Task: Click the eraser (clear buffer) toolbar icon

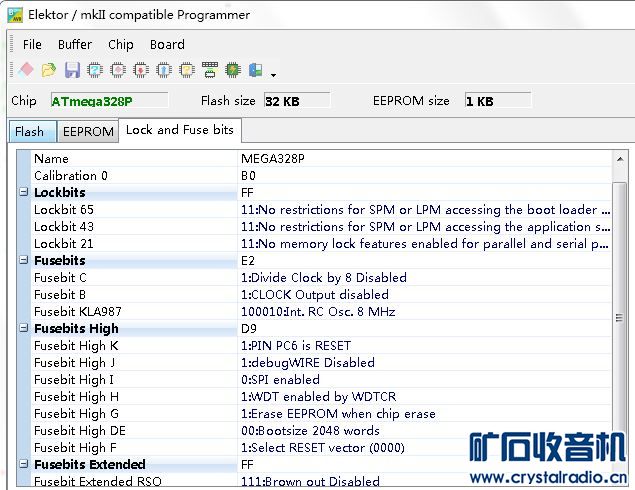Action: click(x=26, y=70)
